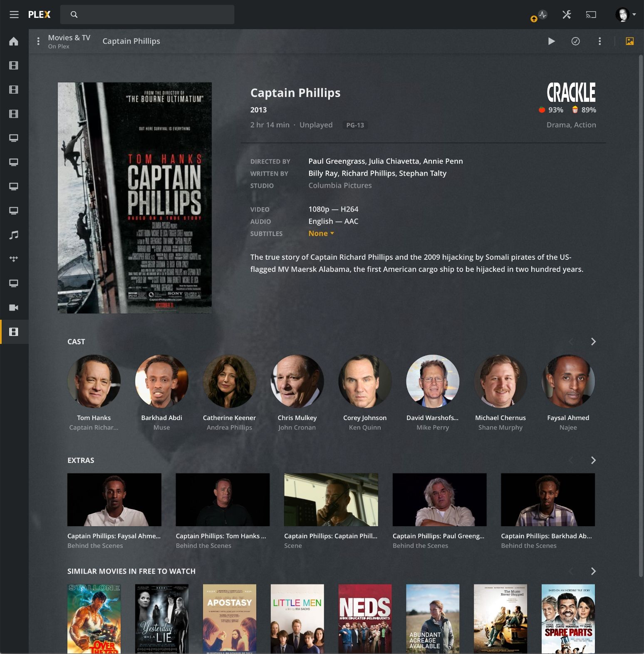Image resolution: width=644 pixels, height=654 pixels.
Task: Open Chris Mulkey cast photo
Action: [x=297, y=381]
